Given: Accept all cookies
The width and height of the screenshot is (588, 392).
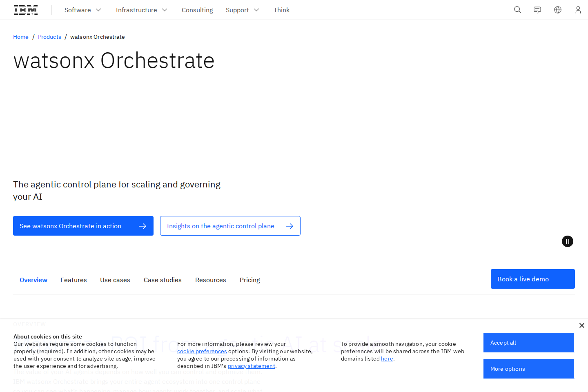Looking at the screenshot, I should [529, 343].
